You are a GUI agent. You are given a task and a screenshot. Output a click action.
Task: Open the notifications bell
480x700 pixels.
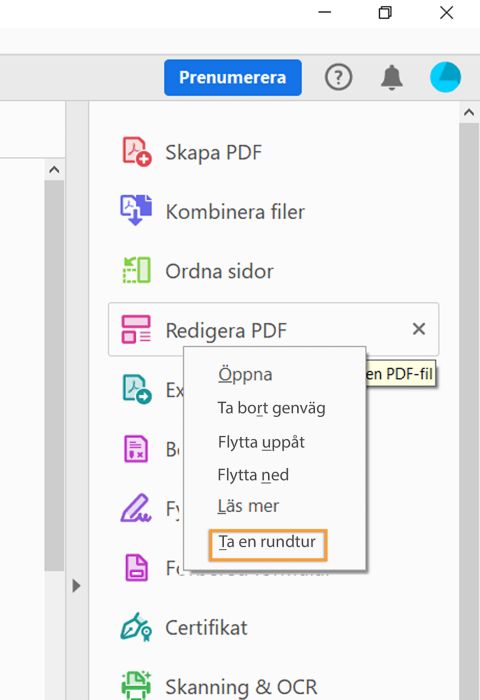click(x=392, y=78)
